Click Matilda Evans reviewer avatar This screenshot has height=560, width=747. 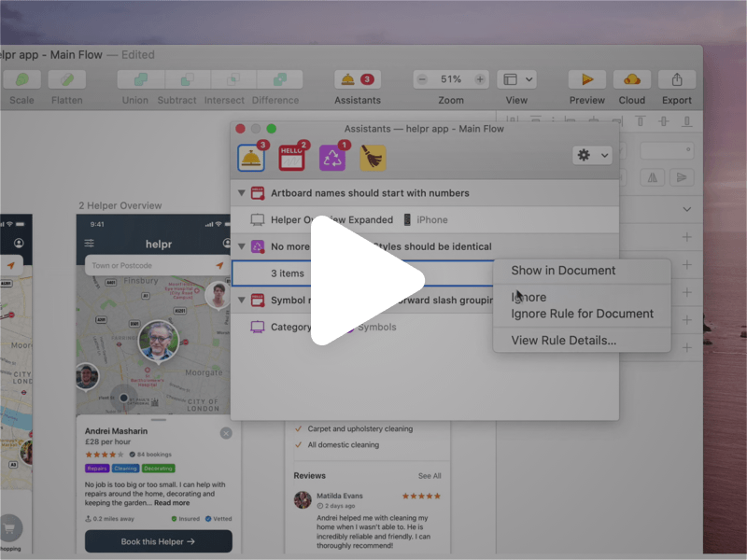(303, 500)
